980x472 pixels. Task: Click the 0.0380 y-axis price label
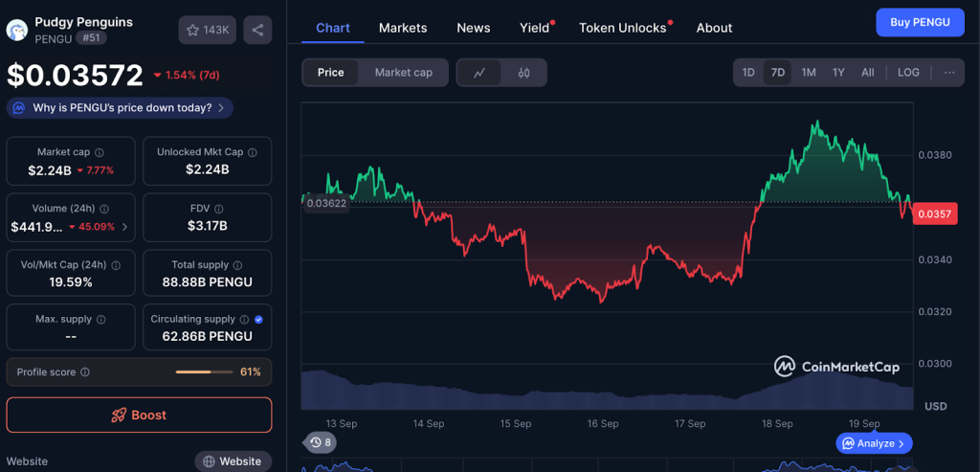(934, 155)
